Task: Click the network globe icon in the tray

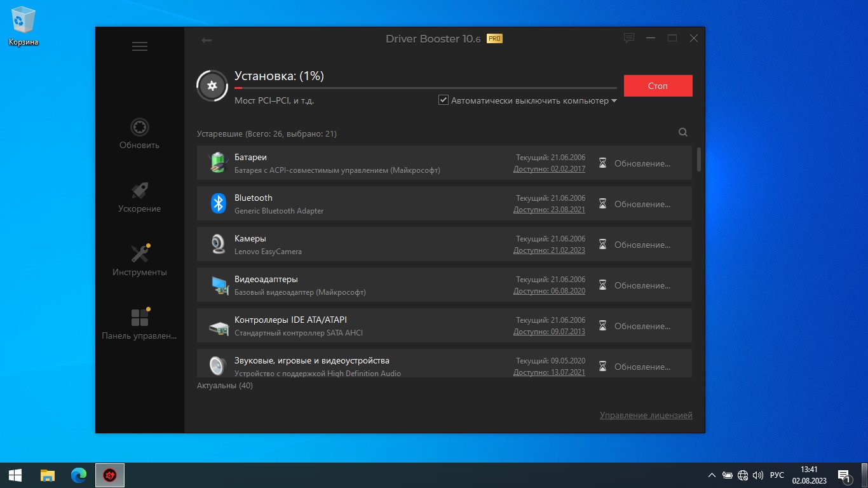Action: click(x=743, y=475)
